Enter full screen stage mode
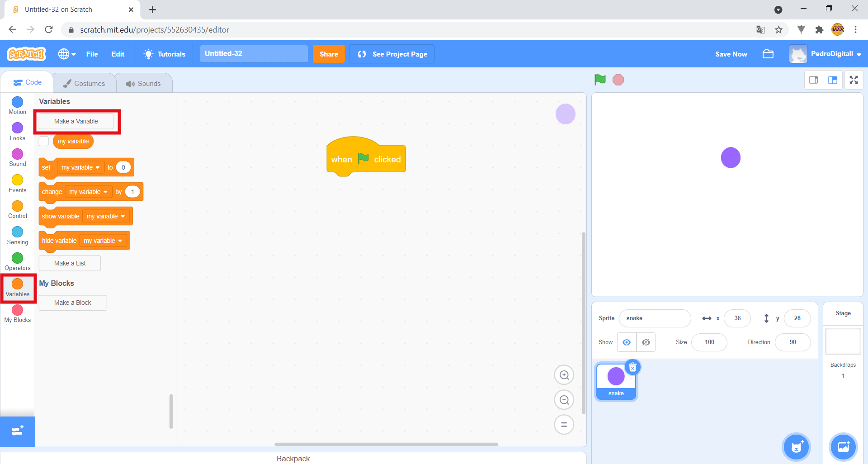 (x=854, y=80)
